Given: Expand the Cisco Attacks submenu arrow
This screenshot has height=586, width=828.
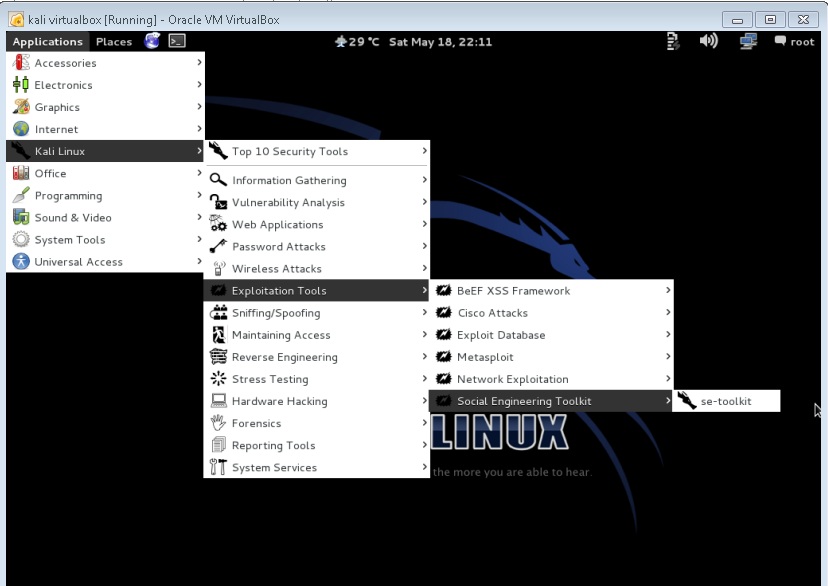Looking at the screenshot, I should (667, 313).
